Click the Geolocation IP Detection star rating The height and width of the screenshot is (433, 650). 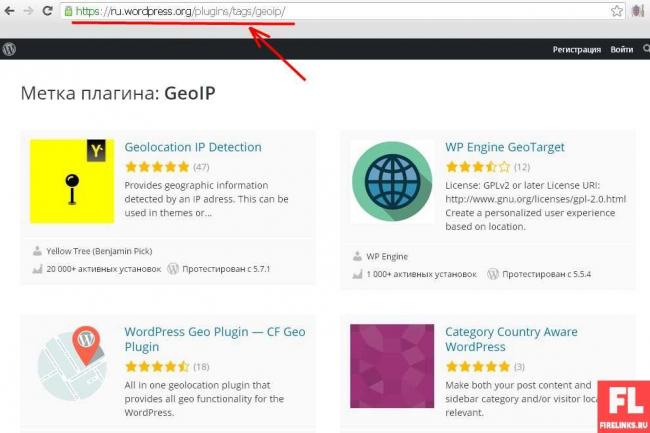157,166
